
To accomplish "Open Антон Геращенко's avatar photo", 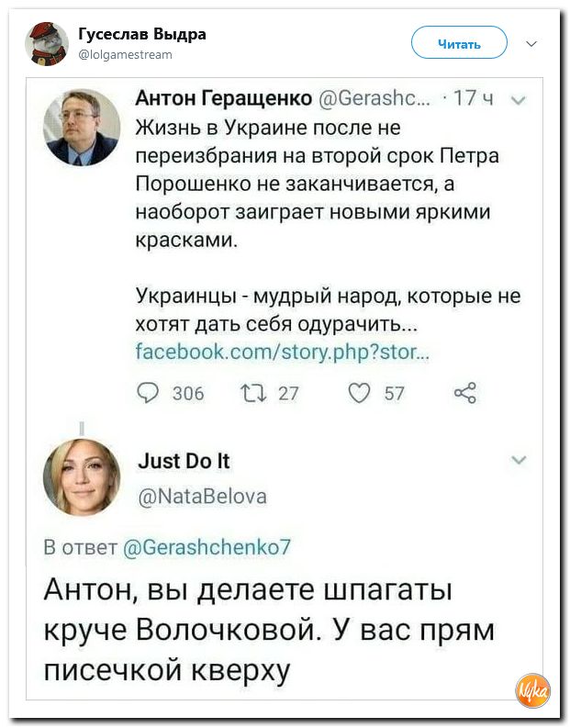I will click(95, 127).
